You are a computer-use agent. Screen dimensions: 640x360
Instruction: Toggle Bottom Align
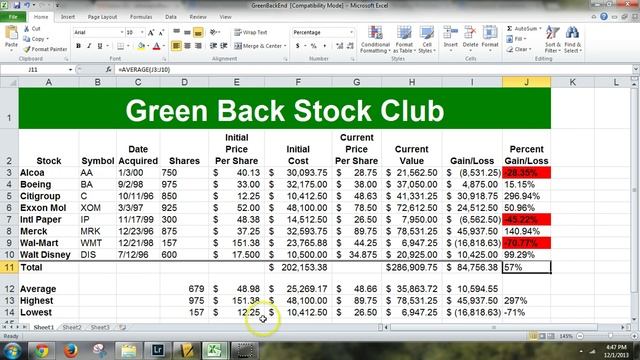(198, 32)
